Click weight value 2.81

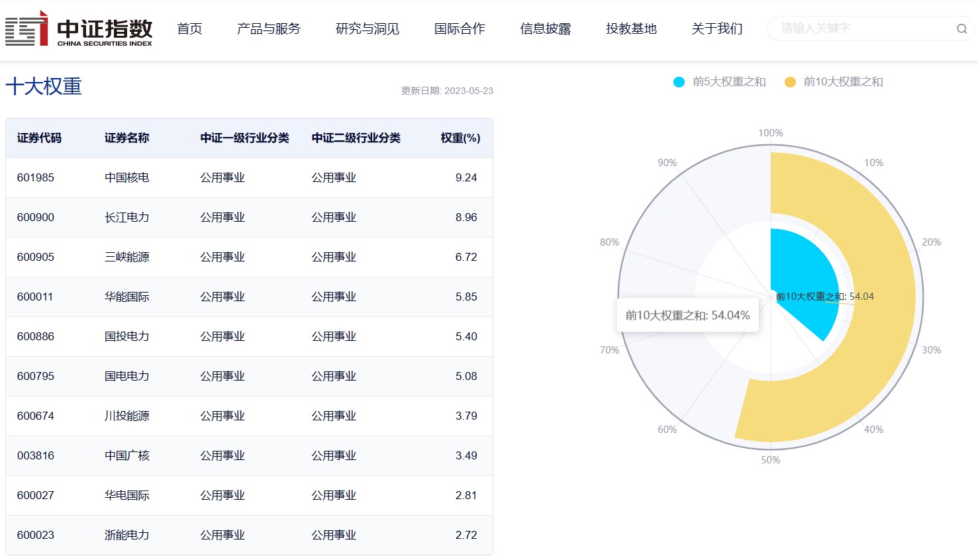click(x=466, y=495)
